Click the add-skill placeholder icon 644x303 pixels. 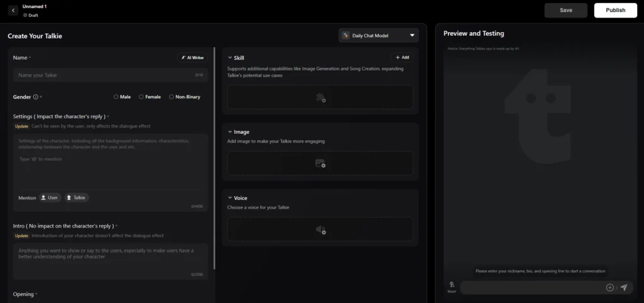click(x=320, y=97)
